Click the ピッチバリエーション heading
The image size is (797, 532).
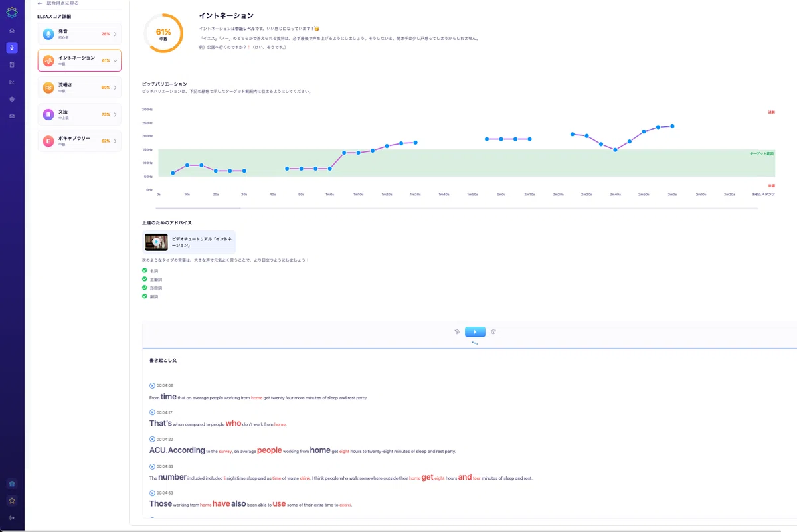pyautogui.click(x=165, y=84)
